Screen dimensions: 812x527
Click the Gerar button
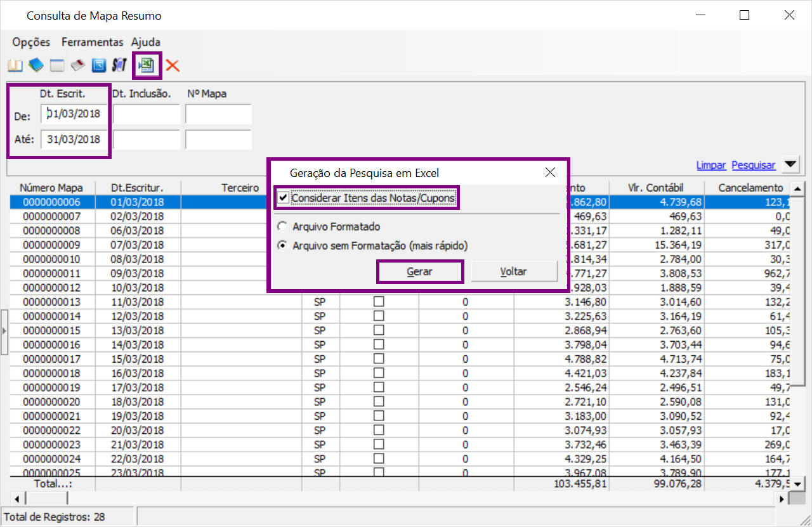coord(420,271)
